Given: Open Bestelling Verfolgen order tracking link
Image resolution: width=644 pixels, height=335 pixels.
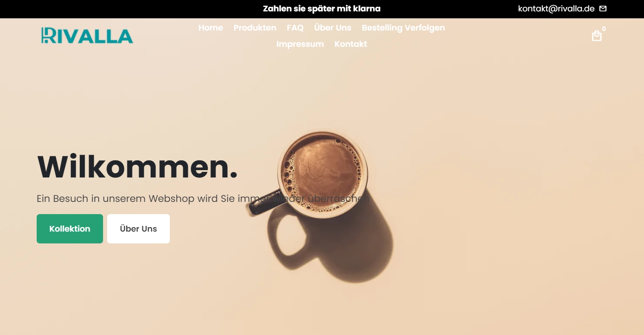Looking at the screenshot, I should [x=403, y=28].
